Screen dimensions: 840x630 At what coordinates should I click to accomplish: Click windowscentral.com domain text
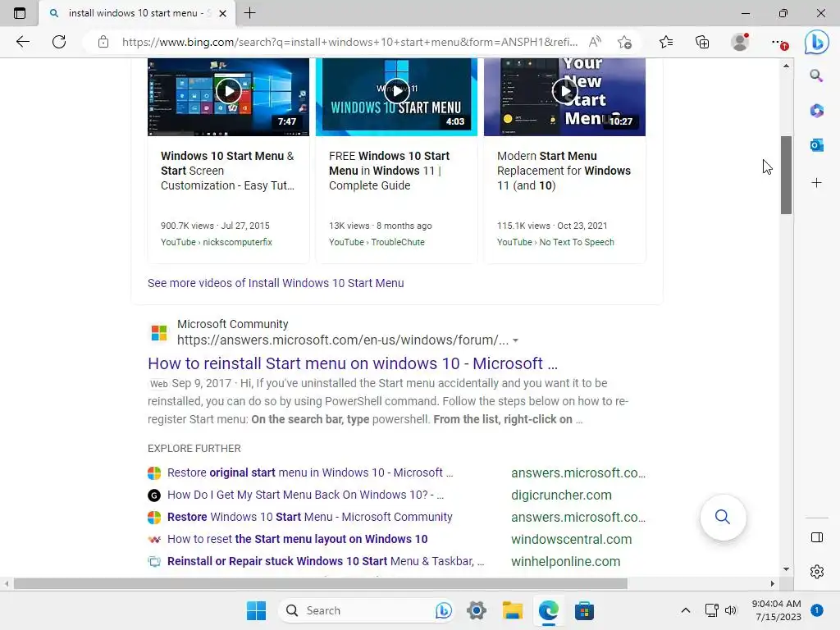coord(572,539)
